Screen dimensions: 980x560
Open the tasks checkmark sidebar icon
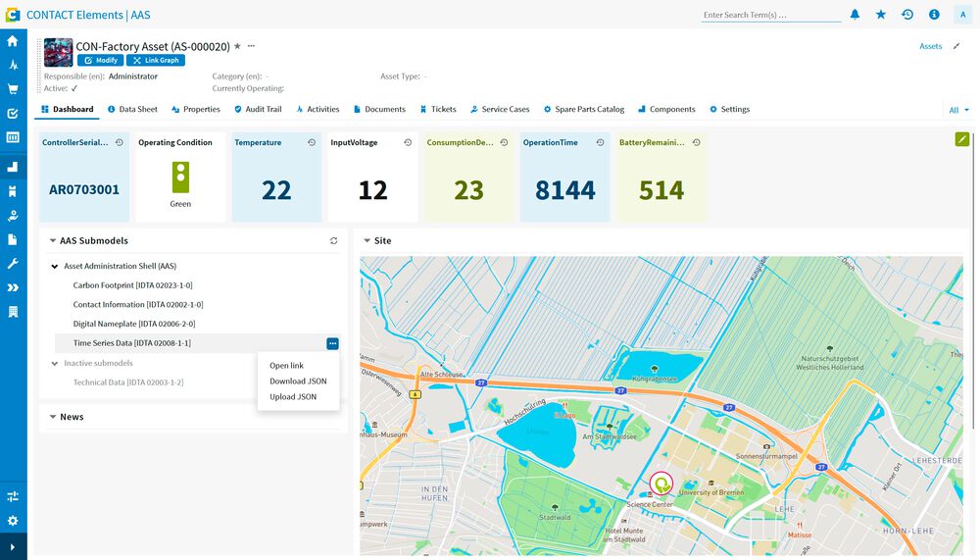click(13, 113)
